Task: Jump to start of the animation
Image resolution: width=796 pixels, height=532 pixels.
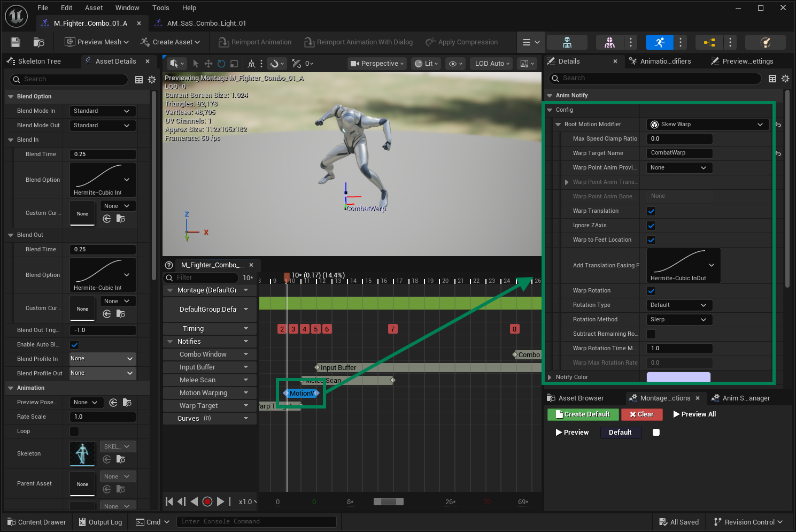Action: pyautogui.click(x=169, y=502)
